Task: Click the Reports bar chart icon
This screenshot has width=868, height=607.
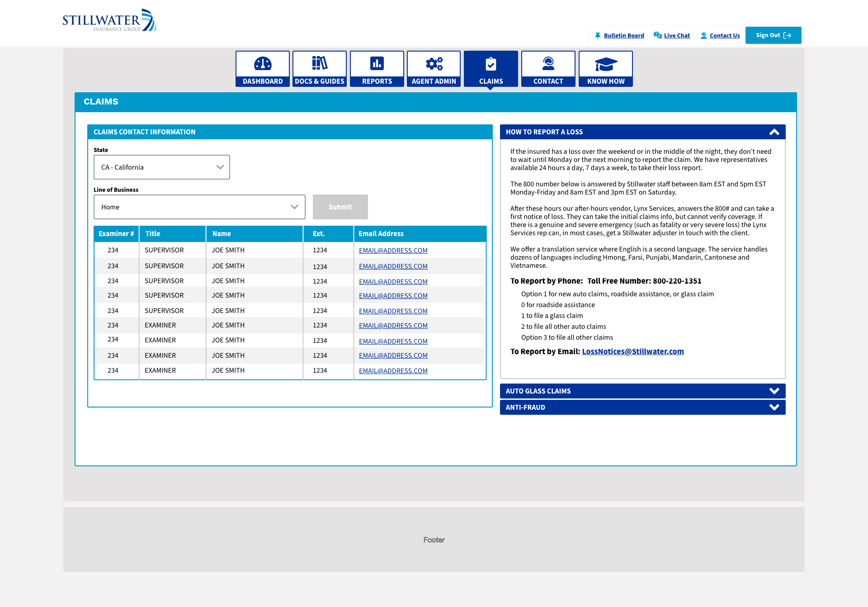Action: pos(377,63)
